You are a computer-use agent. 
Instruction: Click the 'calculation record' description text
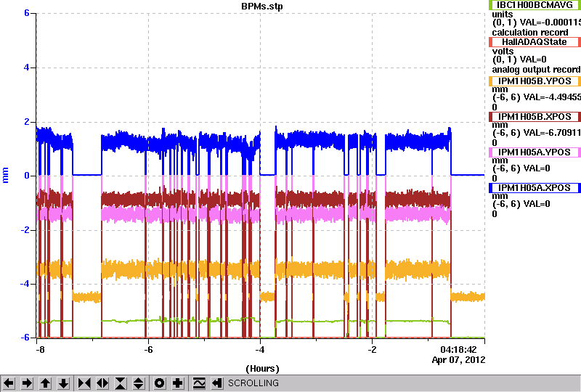pyautogui.click(x=530, y=33)
